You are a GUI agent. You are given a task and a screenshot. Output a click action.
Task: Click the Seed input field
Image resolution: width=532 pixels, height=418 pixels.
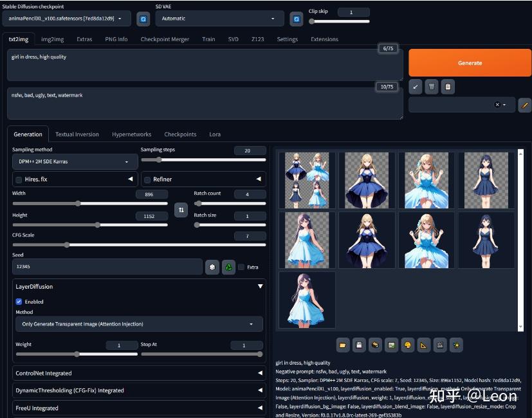point(107,267)
